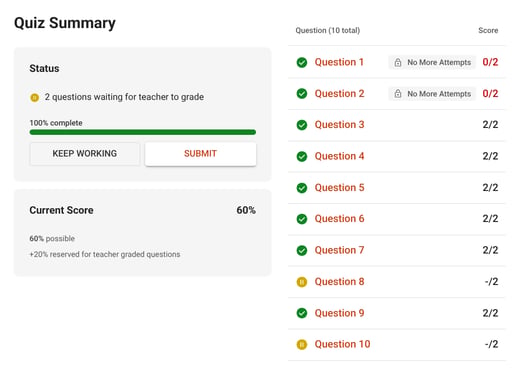Screen dimensions: 523x380
Task: Click the lock icon in Question 2 row
Action: point(398,94)
